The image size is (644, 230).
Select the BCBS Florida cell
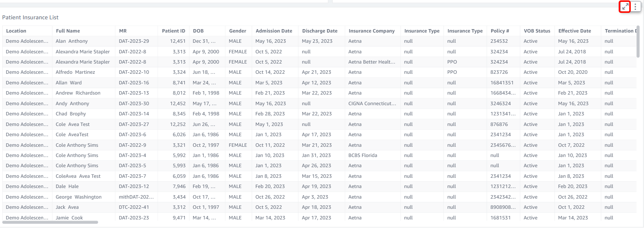click(x=363, y=155)
